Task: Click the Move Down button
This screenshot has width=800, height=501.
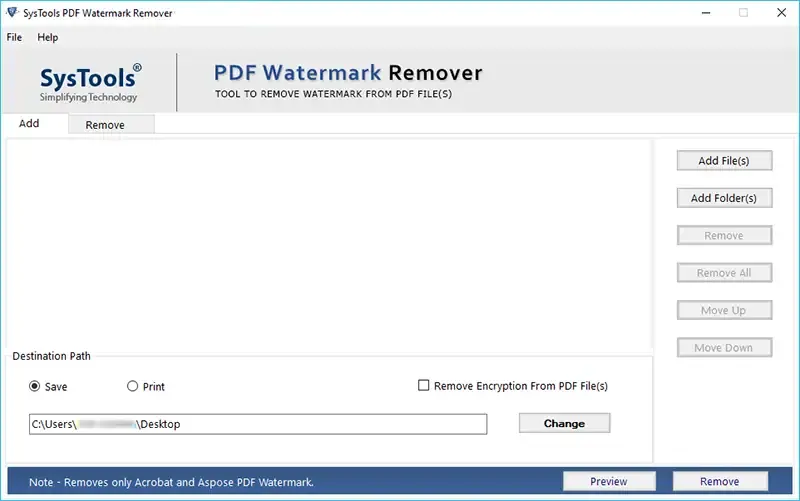Action: [724, 348]
